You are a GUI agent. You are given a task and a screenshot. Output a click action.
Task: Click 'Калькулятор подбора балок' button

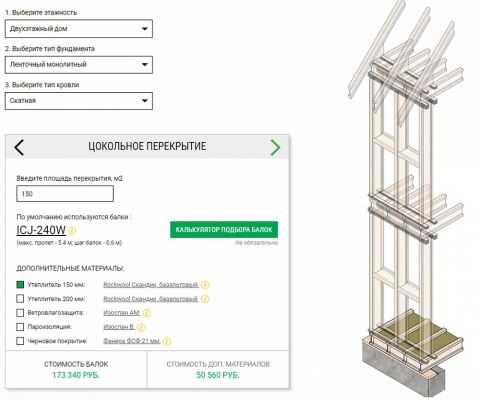pyautogui.click(x=224, y=230)
